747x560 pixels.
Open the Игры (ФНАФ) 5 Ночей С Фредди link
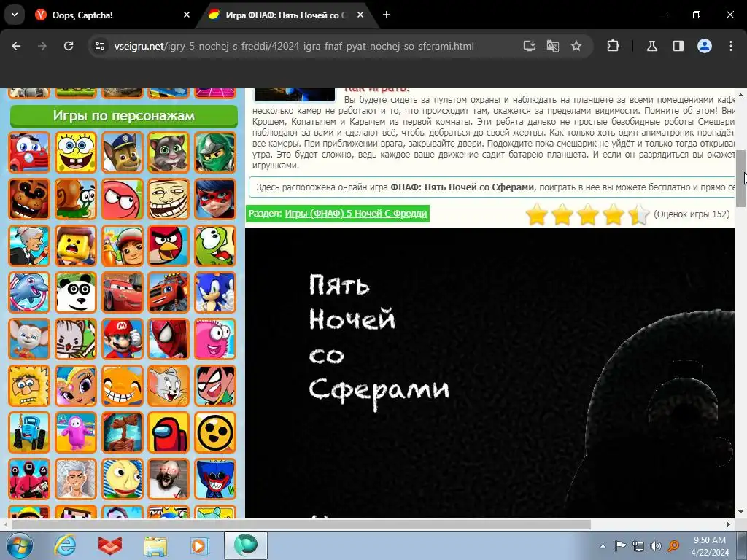coord(356,214)
